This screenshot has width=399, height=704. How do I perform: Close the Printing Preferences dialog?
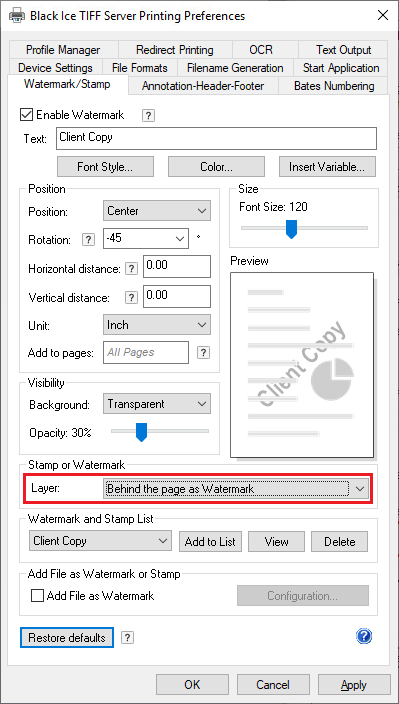point(383,16)
